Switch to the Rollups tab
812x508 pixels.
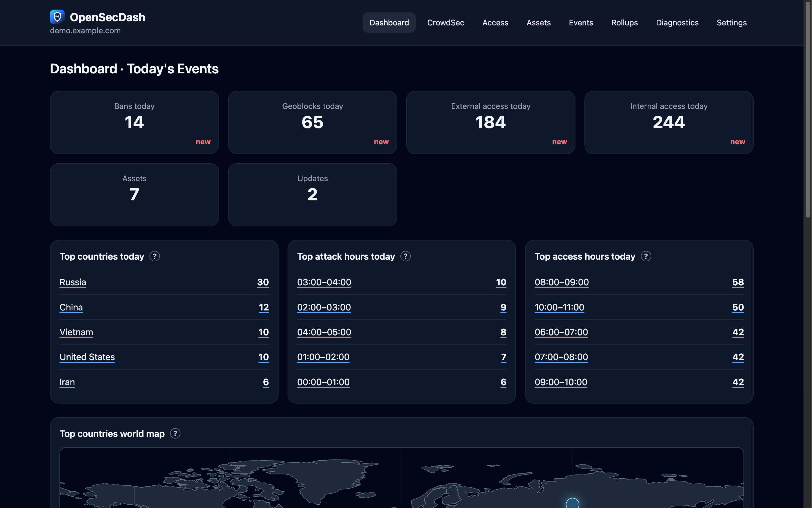tap(625, 23)
